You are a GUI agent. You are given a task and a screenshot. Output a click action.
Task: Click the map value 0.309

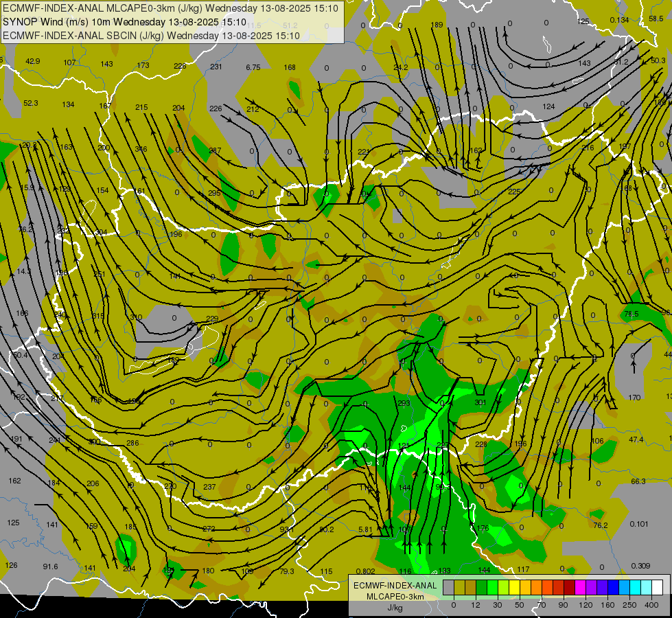pyautogui.click(x=640, y=566)
